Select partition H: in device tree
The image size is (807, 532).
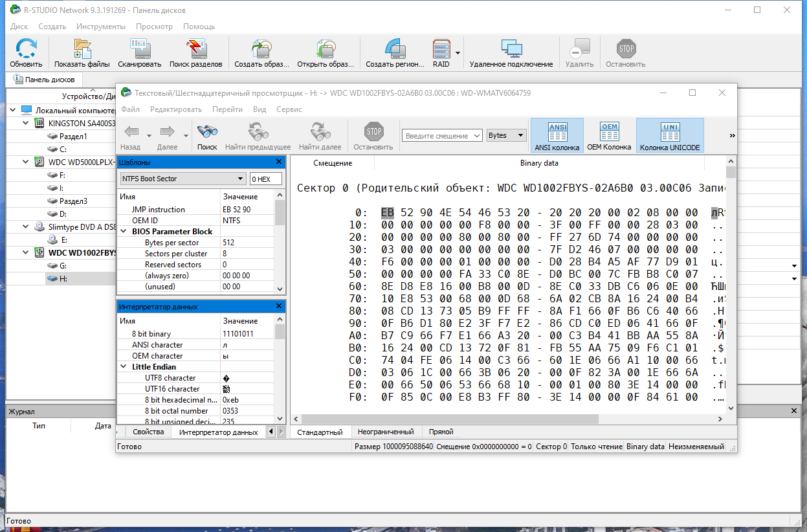coord(63,278)
